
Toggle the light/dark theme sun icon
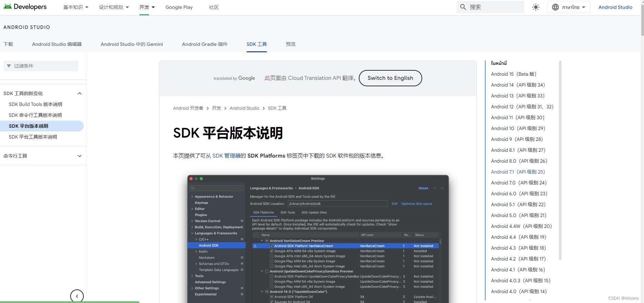coord(536,7)
